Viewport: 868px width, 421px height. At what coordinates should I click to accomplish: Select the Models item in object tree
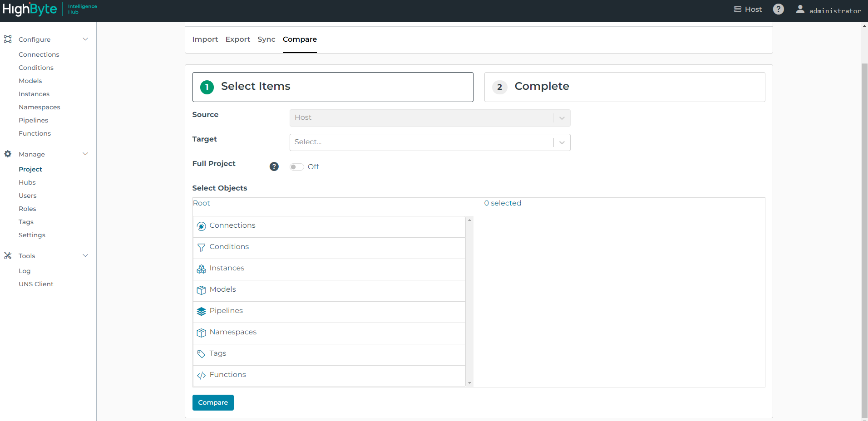pos(223,289)
